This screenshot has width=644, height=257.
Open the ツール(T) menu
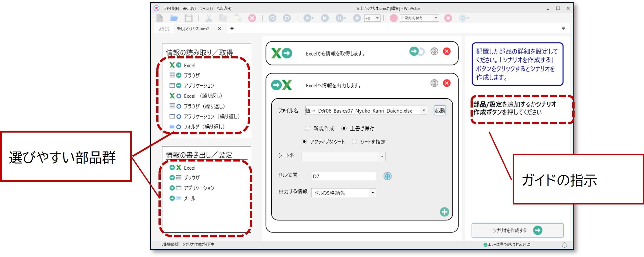(206, 8)
